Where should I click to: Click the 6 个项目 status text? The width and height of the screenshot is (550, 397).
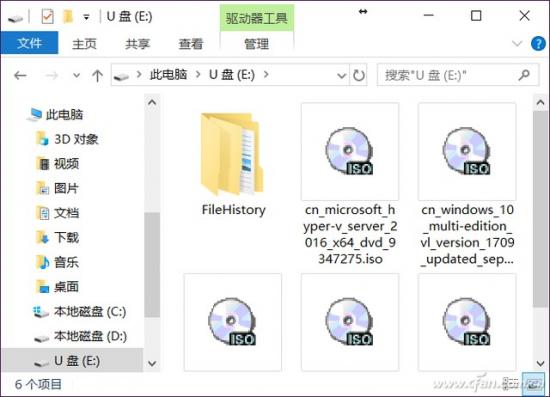(x=38, y=384)
